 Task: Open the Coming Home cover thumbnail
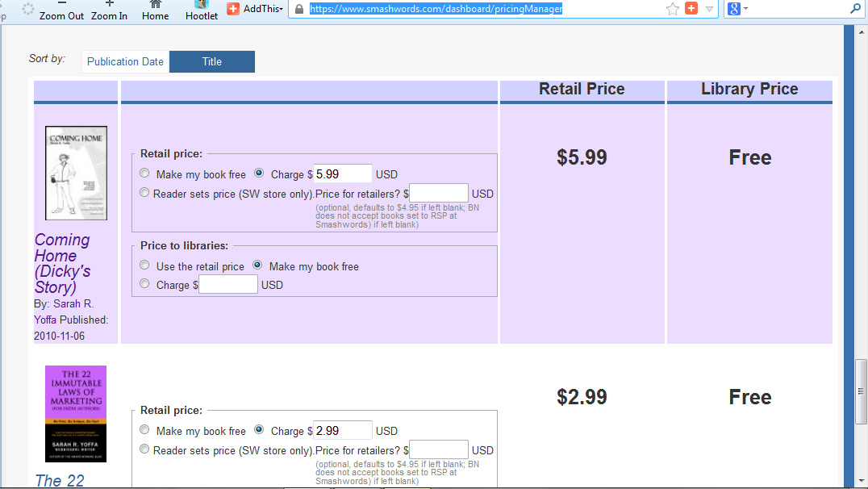77,173
